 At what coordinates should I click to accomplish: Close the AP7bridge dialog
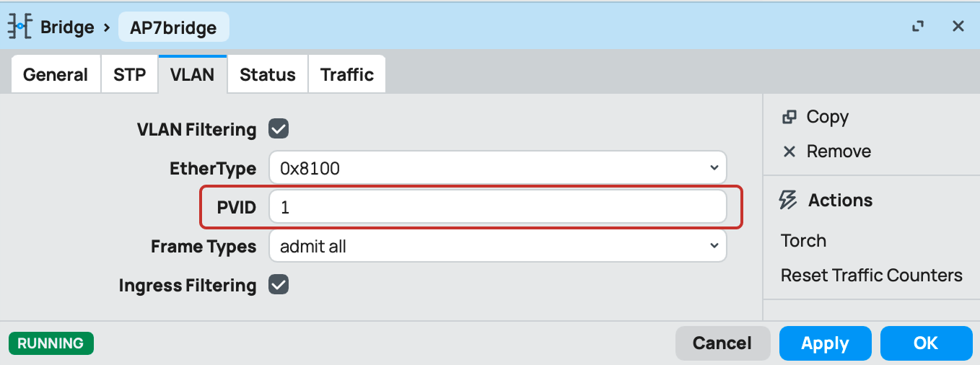pos(958,27)
